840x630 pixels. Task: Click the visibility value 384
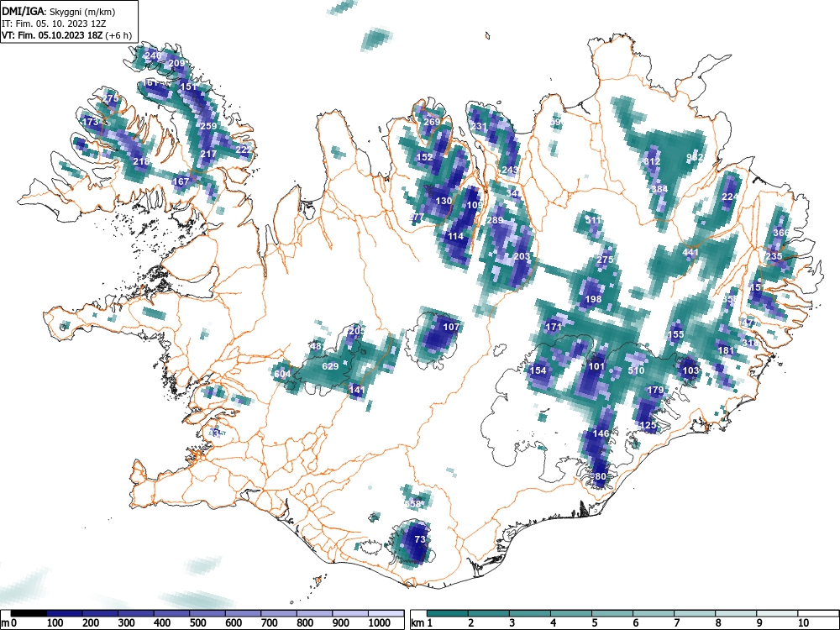click(659, 189)
